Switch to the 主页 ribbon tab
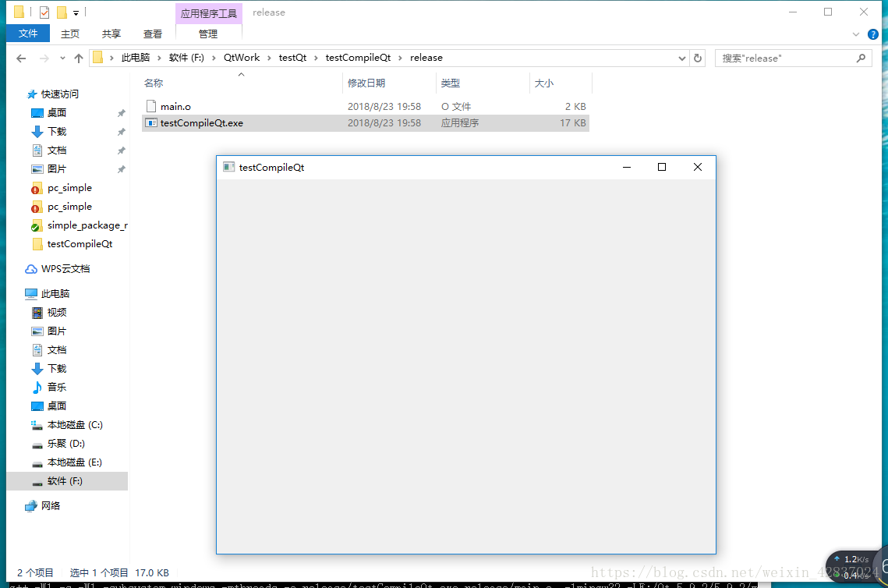The height and width of the screenshot is (588, 888). 70,34
